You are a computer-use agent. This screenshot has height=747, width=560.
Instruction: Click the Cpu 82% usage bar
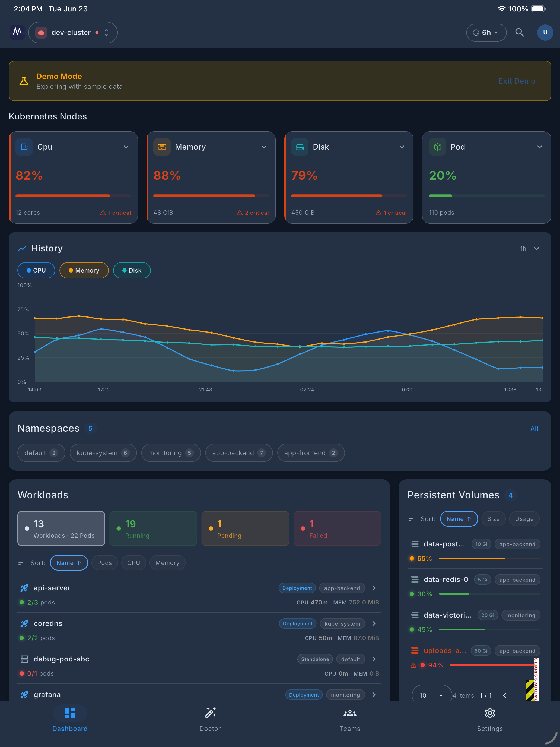click(73, 196)
